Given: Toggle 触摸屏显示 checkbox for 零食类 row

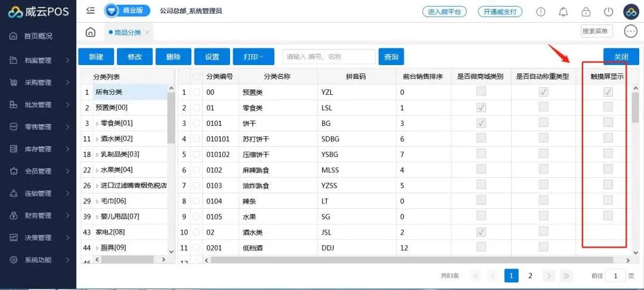Looking at the screenshot, I should pyautogui.click(x=608, y=107).
